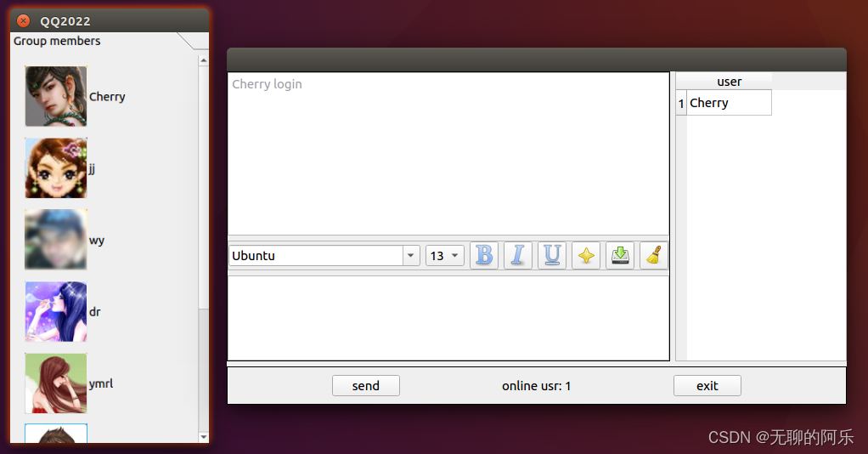
Task: Close the QQ2022 window
Action: (x=23, y=21)
